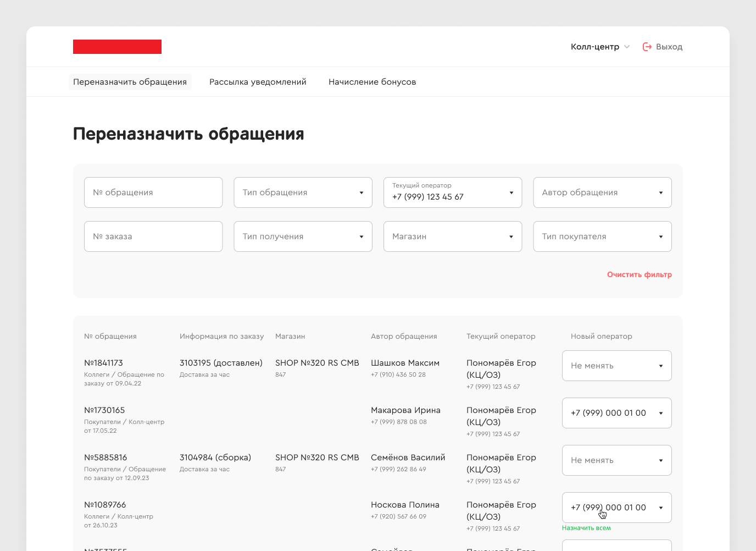Click author Макарова Ирина
Image resolution: width=756 pixels, height=551 pixels.
[x=405, y=410]
